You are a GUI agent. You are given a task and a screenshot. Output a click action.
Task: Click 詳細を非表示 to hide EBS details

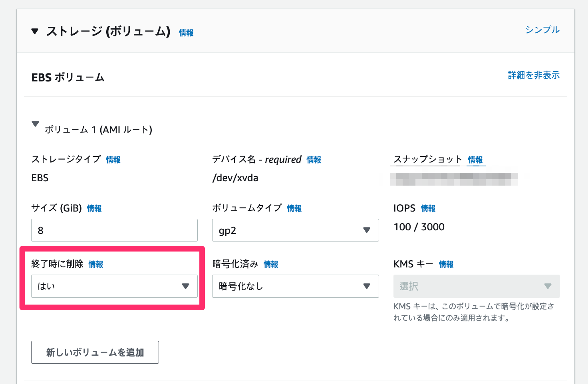(x=534, y=75)
